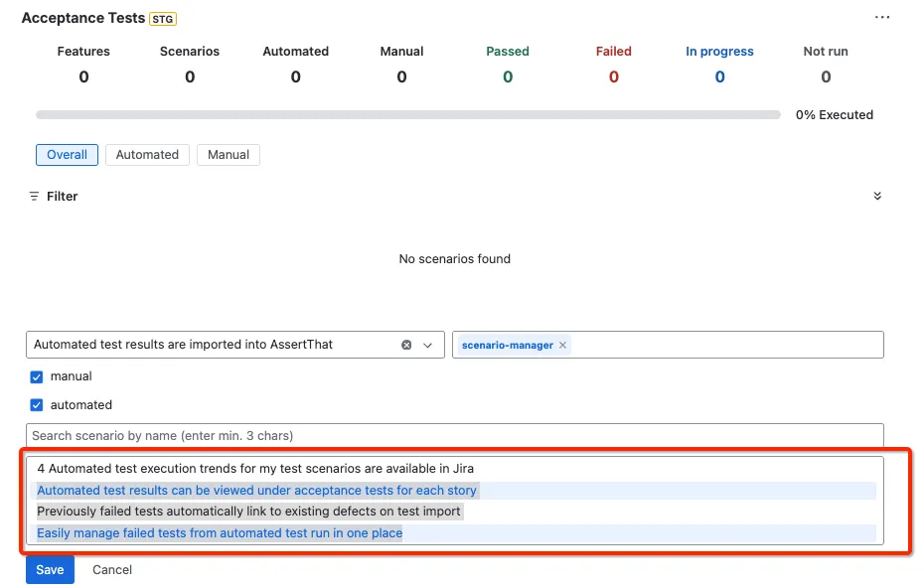924x588 pixels.
Task: Click the STG environment badge
Action: [163, 19]
